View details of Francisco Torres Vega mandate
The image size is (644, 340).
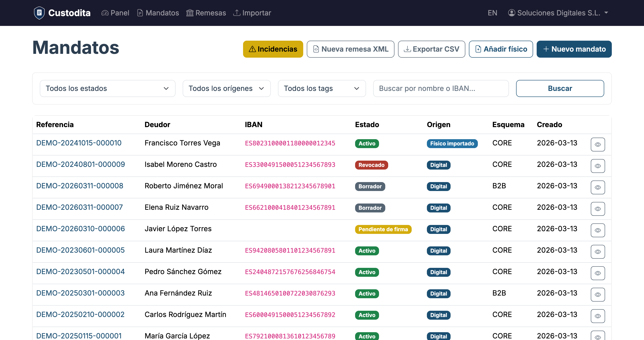click(597, 144)
